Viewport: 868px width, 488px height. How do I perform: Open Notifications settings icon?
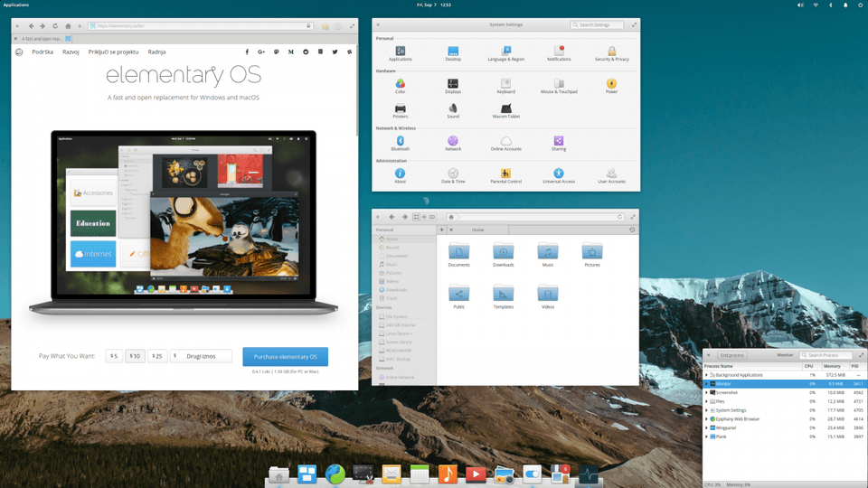559,52
